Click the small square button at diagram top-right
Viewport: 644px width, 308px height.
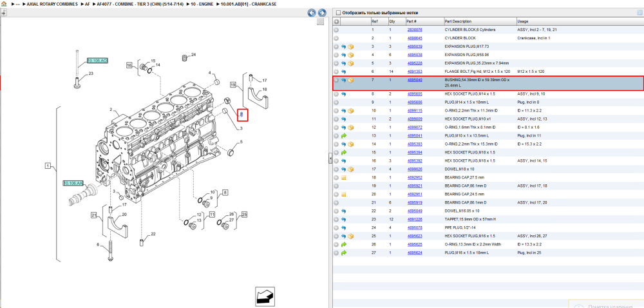click(320, 22)
